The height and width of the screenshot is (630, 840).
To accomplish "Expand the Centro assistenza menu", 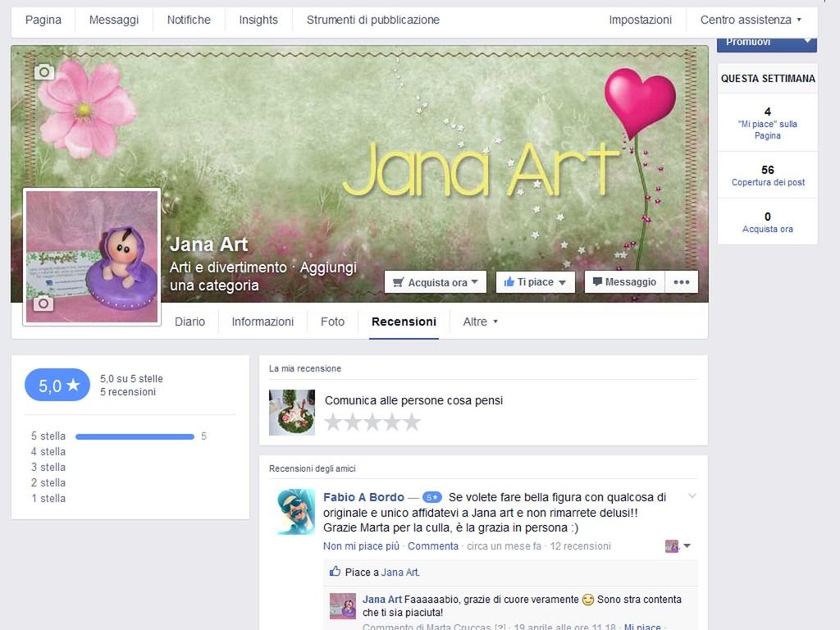I will [751, 20].
